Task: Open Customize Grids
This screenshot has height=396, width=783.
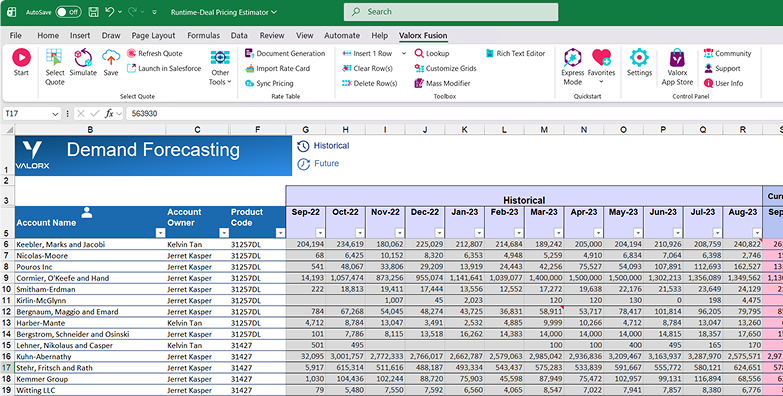Action: click(x=445, y=68)
